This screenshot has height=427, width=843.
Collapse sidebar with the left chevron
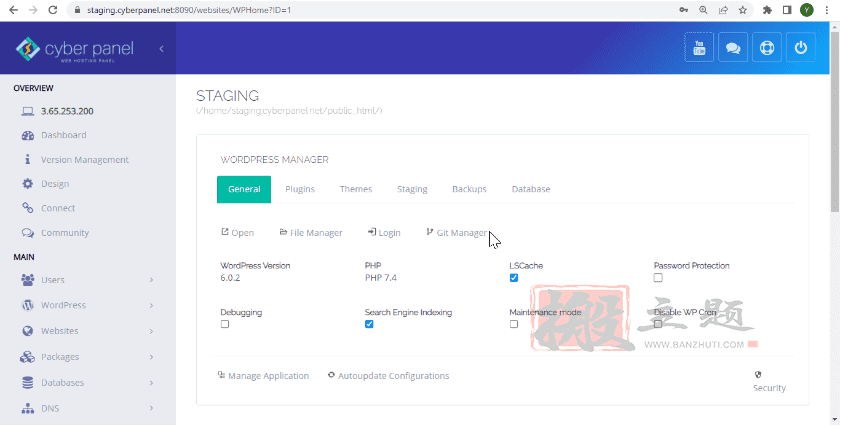161,48
